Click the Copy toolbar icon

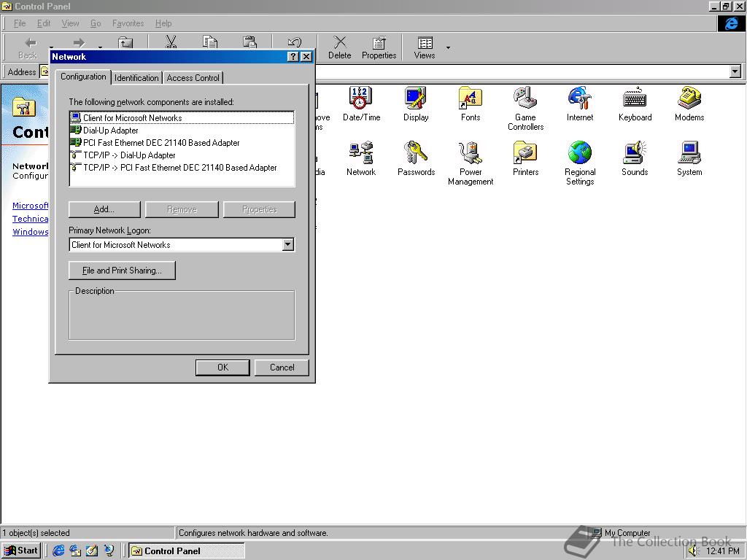click(210, 42)
